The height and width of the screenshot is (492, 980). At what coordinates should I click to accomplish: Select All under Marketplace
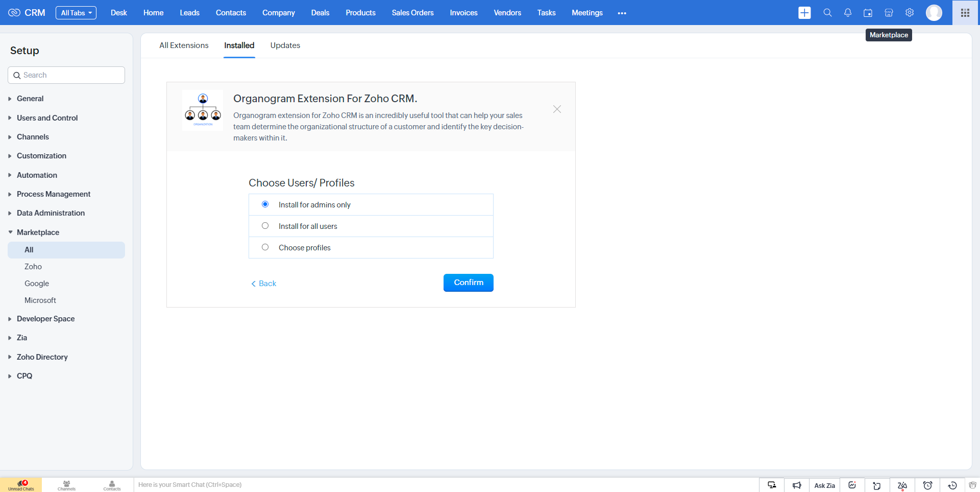66,250
